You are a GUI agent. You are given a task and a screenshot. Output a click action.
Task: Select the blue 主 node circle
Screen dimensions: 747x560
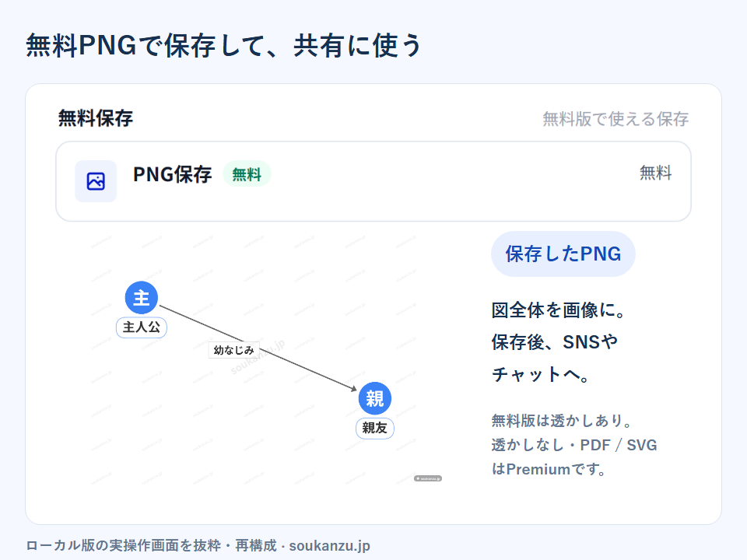point(142,298)
